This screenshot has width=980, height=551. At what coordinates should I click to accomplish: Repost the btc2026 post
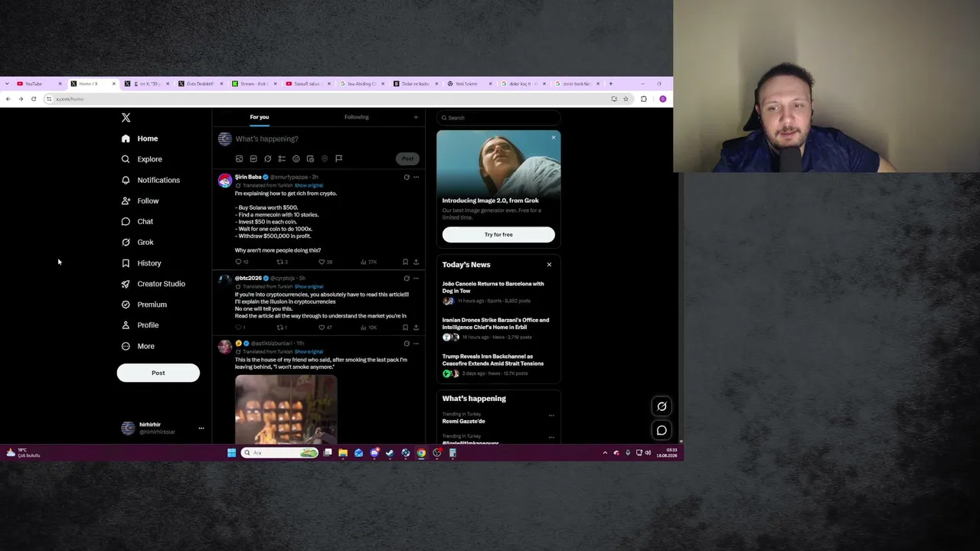(282, 328)
